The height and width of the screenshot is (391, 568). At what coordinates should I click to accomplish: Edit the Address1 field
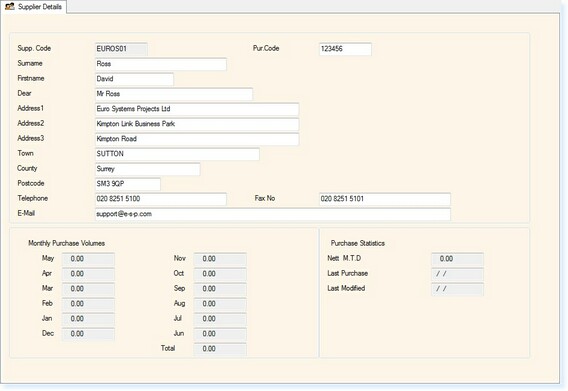click(197, 109)
